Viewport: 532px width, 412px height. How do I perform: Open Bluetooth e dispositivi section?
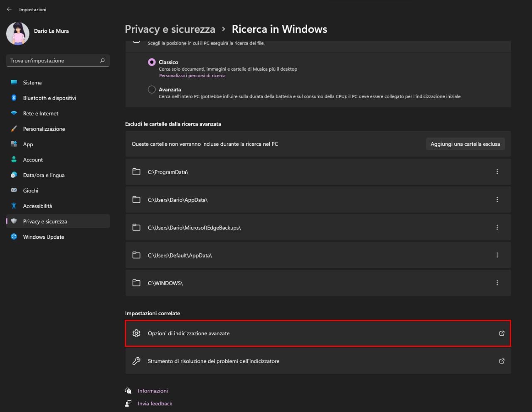click(58, 98)
